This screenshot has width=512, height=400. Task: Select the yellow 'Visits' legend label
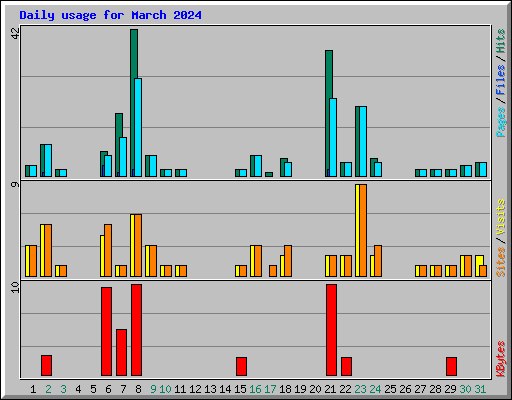[x=500, y=217]
